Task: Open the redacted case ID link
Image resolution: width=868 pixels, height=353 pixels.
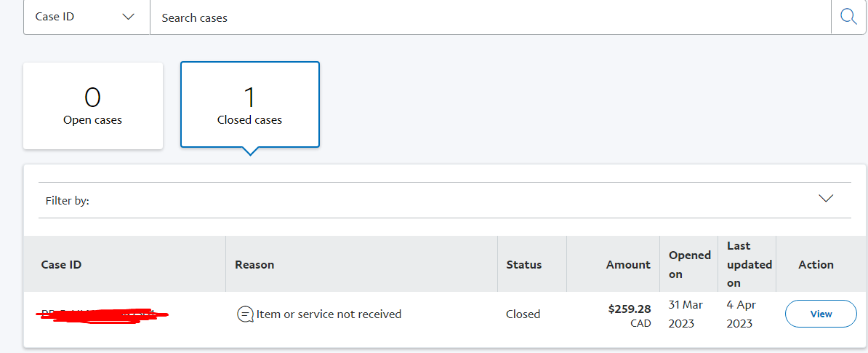Action: click(x=103, y=314)
